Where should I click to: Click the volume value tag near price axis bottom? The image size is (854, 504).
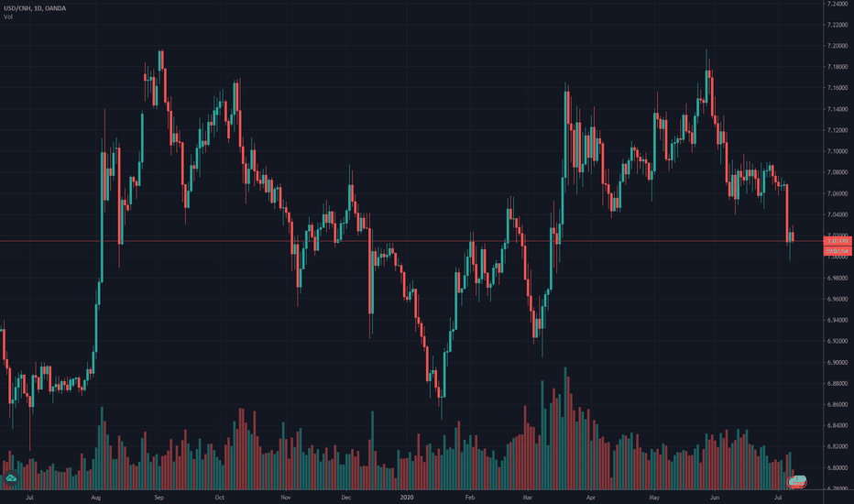click(x=797, y=481)
